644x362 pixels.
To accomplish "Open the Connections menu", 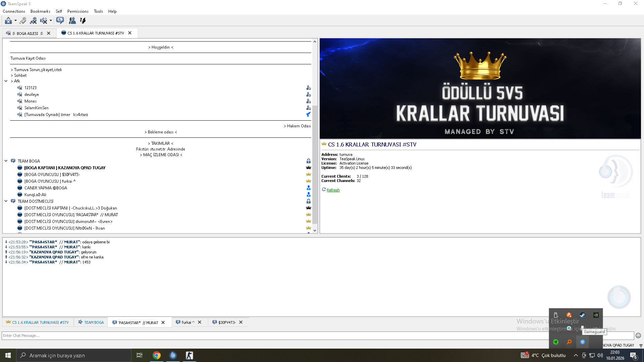I will [x=14, y=11].
